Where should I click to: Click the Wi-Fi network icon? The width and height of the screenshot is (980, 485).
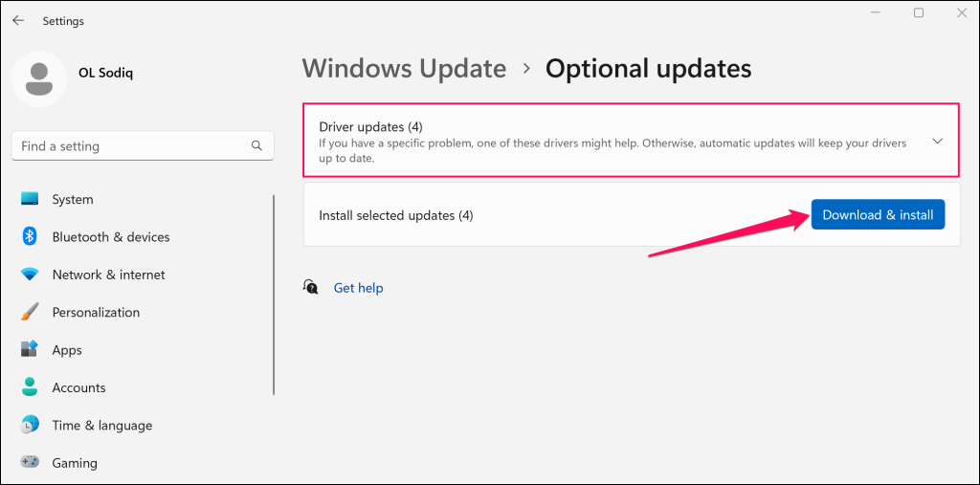pos(30,275)
